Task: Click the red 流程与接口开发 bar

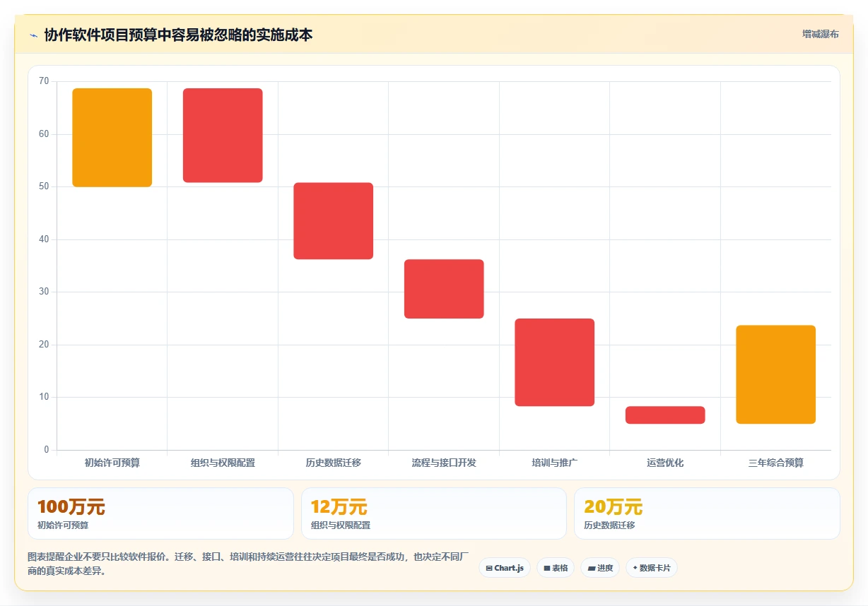Action: coord(444,289)
